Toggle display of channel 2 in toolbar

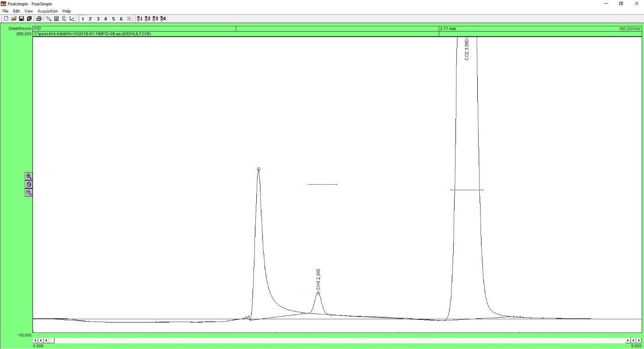[90, 19]
